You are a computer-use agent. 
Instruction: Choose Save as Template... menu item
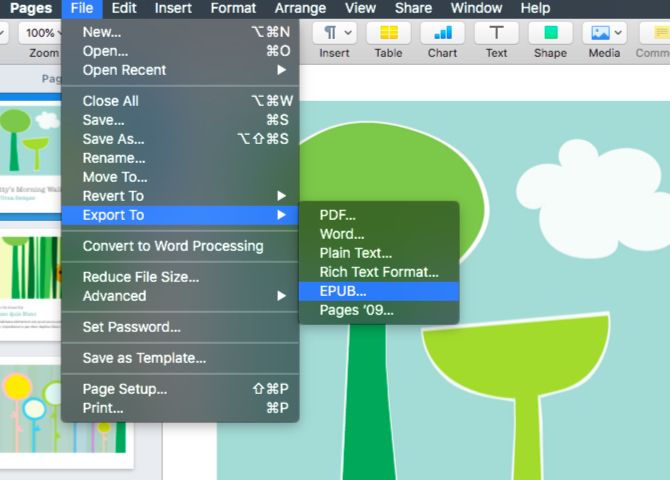click(x=180, y=358)
